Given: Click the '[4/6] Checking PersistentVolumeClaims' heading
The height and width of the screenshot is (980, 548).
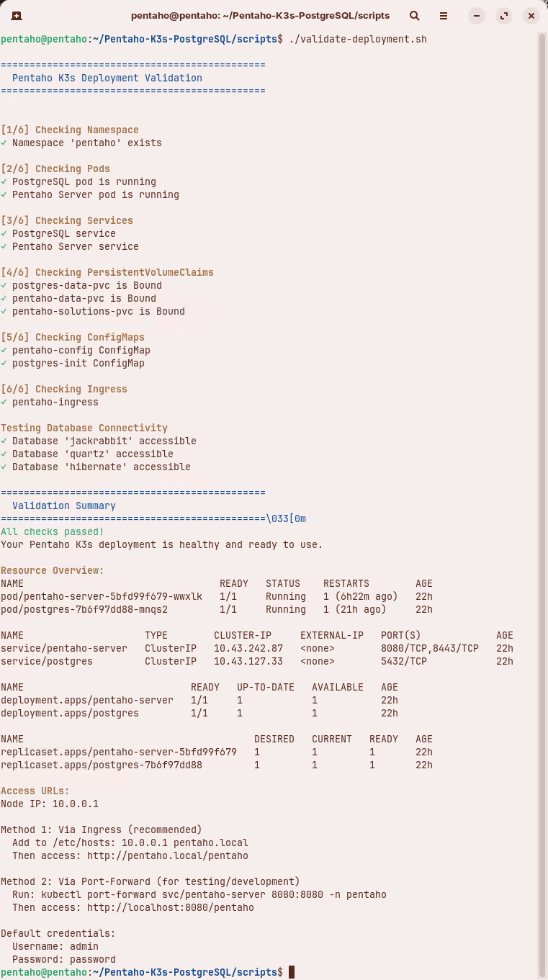Looking at the screenshot, I should tap(107, 272).
